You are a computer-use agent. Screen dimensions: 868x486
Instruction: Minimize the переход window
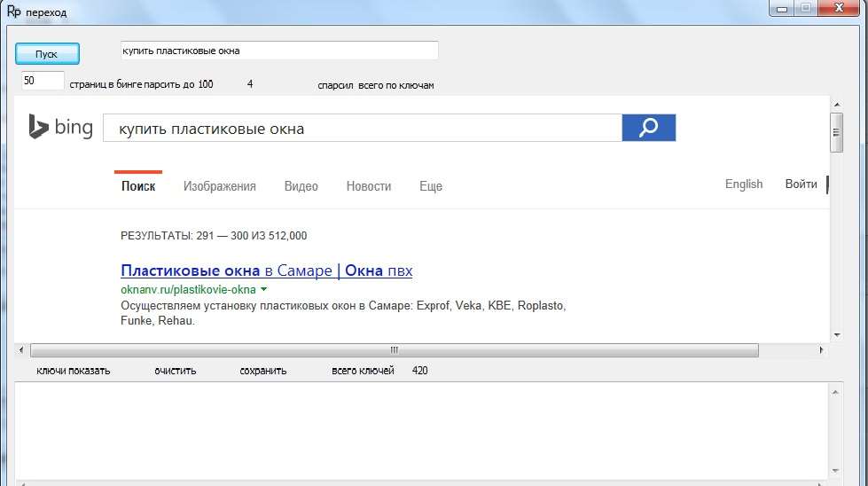coord(782,8)
